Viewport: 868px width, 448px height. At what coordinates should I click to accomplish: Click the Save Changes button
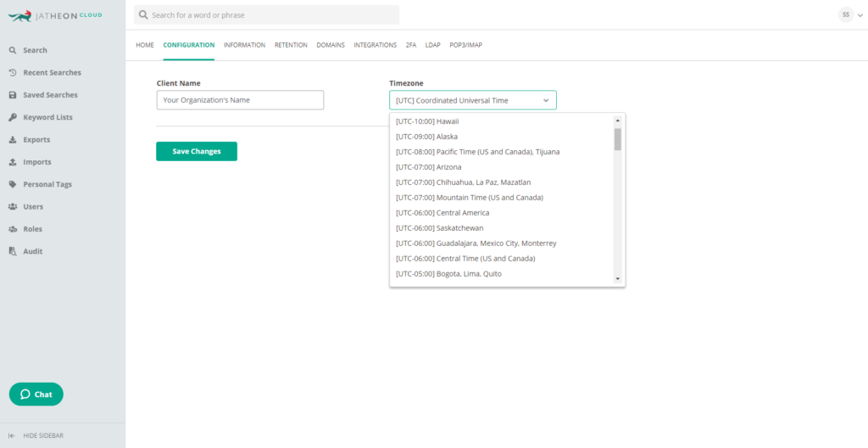pos(197,151)
